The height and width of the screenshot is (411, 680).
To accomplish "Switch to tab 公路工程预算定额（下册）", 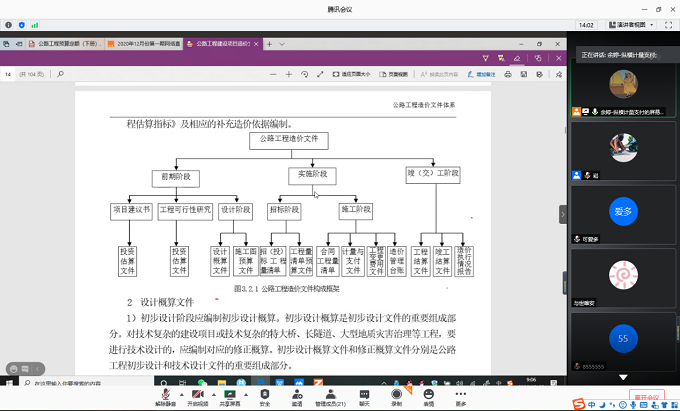I will pos(65,44).
